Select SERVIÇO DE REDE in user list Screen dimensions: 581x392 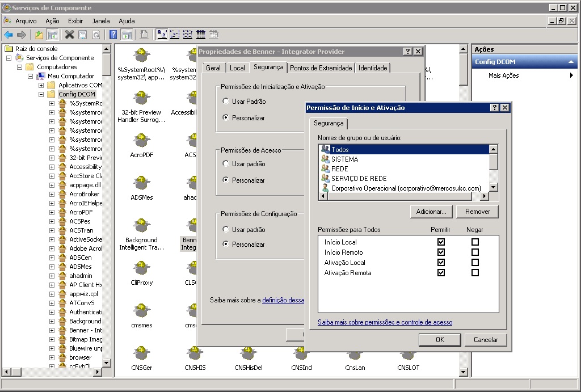359,179
